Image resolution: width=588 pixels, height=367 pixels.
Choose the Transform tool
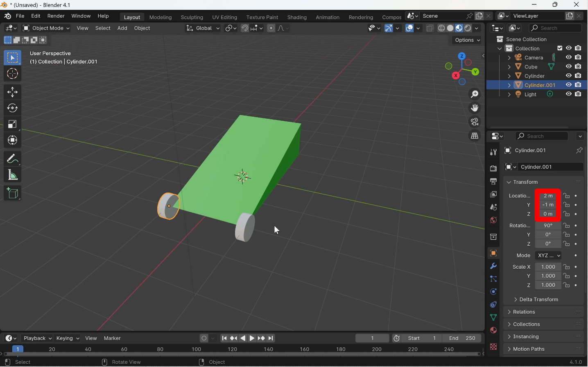click(12, 140)
